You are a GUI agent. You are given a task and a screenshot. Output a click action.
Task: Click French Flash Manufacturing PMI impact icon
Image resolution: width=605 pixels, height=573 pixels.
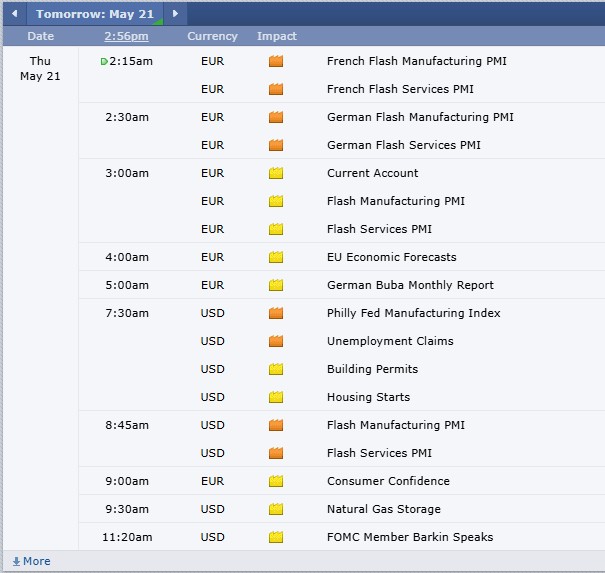276,61
